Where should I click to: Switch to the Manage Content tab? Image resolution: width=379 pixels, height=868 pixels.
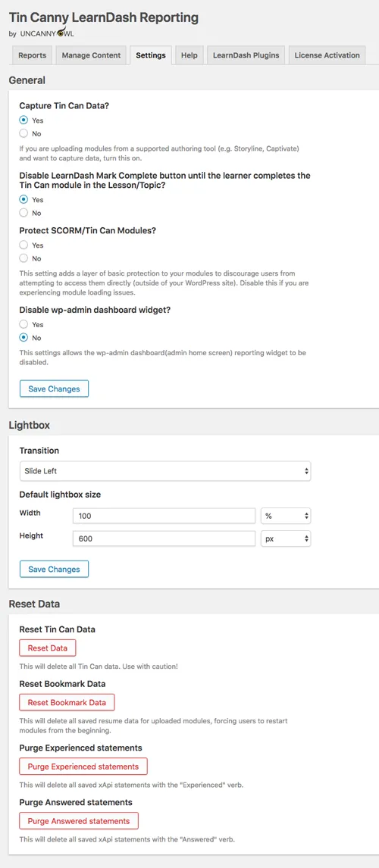click(x=92, y=55)
